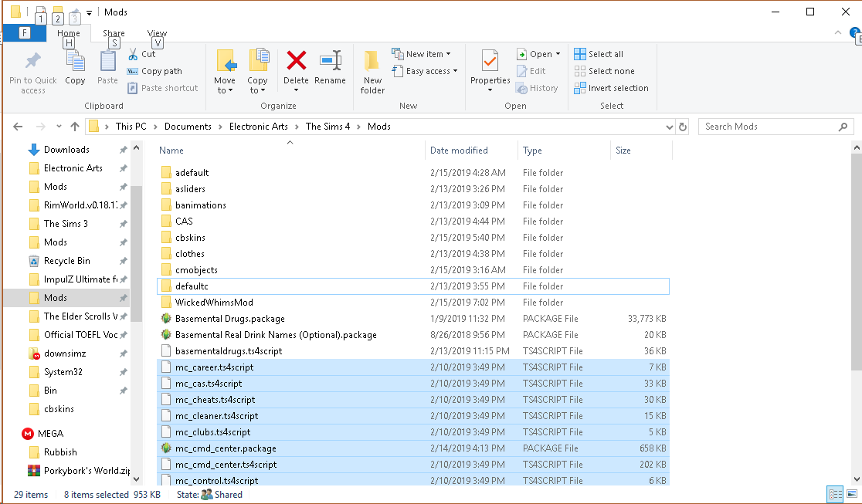Viewport: 862px width, 504px height.
Task: Select the adefault folder
Action: pos(413,173)
